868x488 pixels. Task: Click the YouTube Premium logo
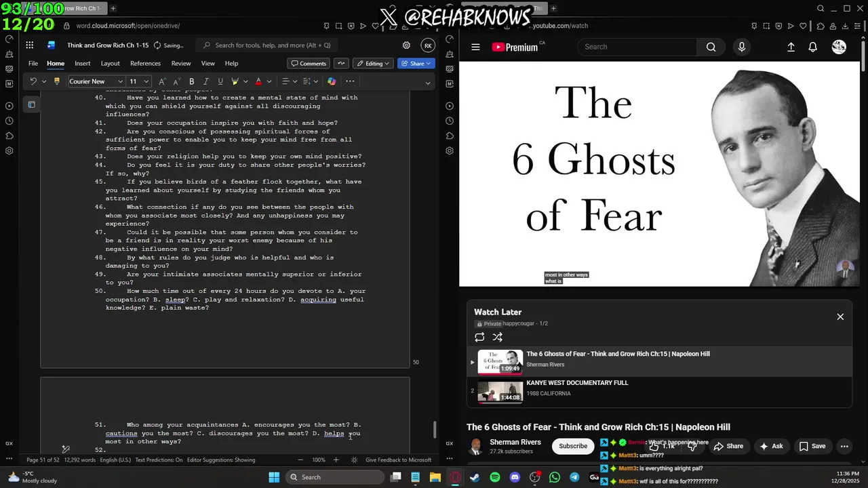point(515,47)
